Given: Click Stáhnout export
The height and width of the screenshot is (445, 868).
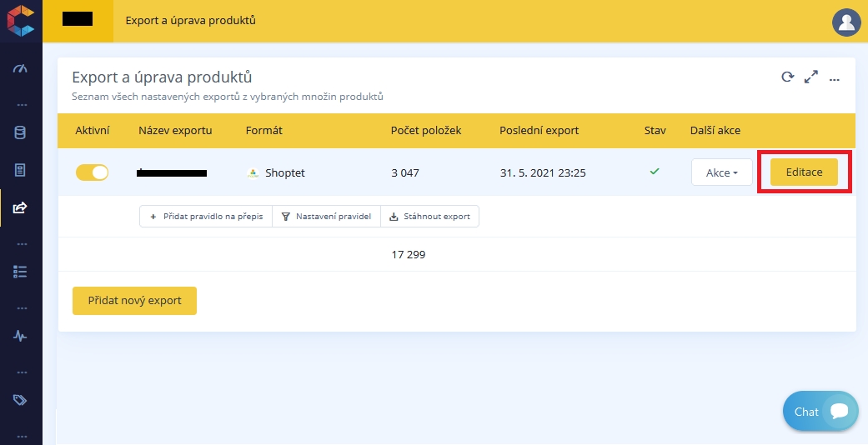Looking at the screenshot, I should tap(429, 217).
